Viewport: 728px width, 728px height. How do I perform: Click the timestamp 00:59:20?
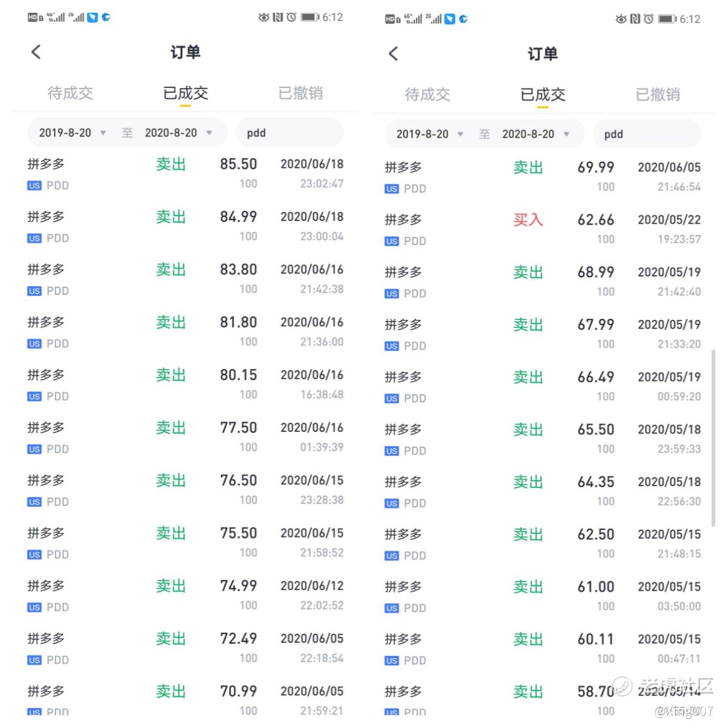[679, 397]
